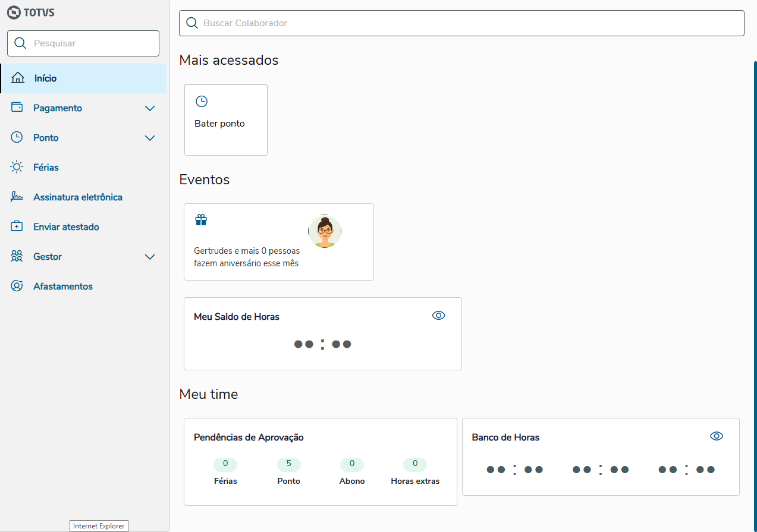Open the Férias menu item
The image size is (757, 532).
46,168
